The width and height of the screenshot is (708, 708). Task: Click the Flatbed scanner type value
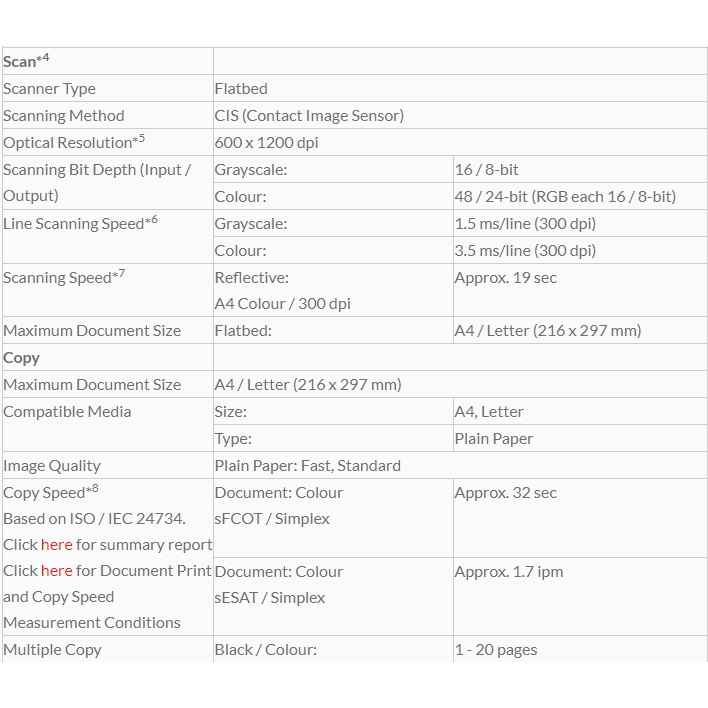[241, 89]
